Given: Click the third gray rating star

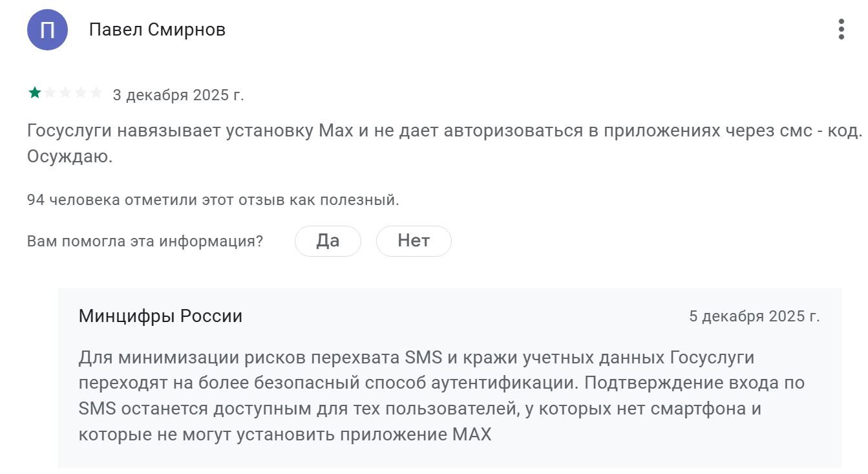Looking at the screenshot, I should (x=65, y=93).
